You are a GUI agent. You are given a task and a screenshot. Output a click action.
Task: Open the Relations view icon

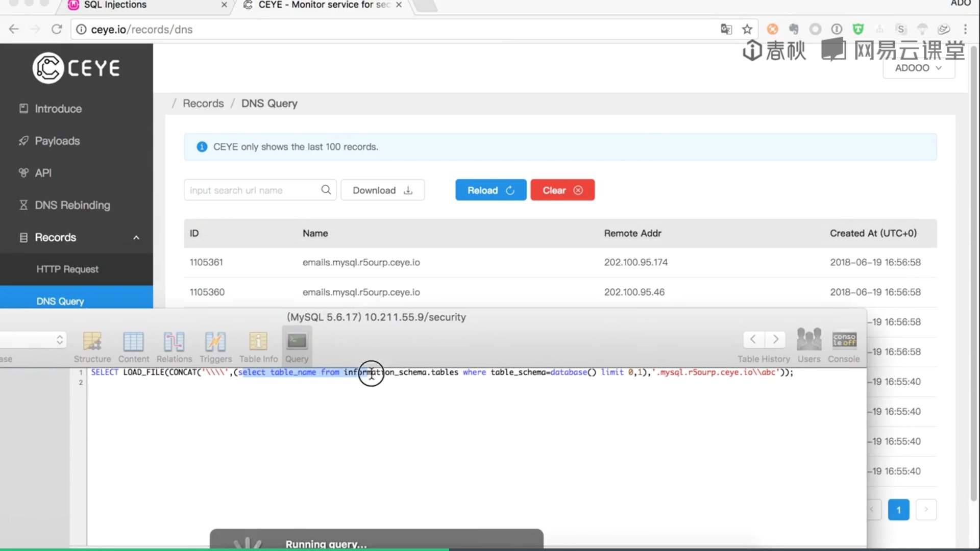point(174,346)
